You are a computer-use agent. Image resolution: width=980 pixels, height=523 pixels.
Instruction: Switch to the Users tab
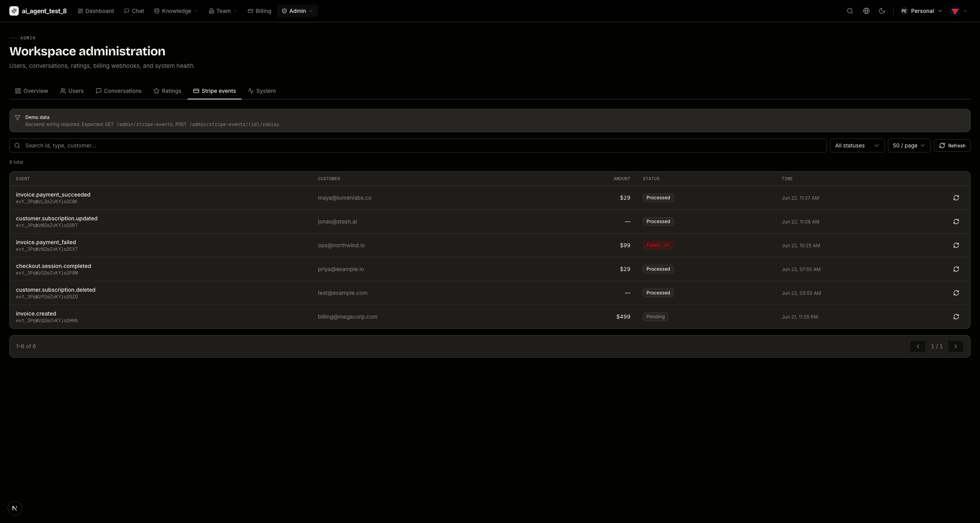[x=72, y=91]
